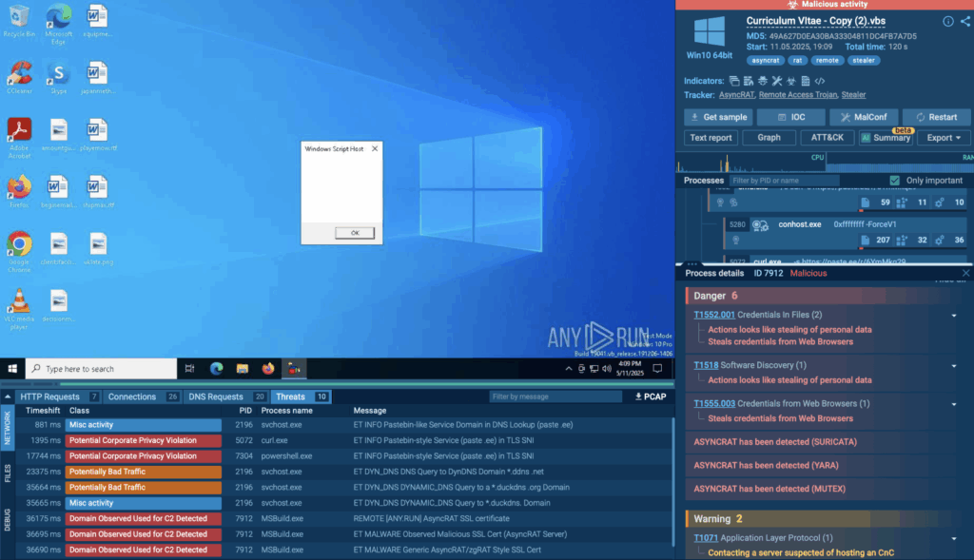Click the biohazard indicator icon
974x560 pixels.
790,81
